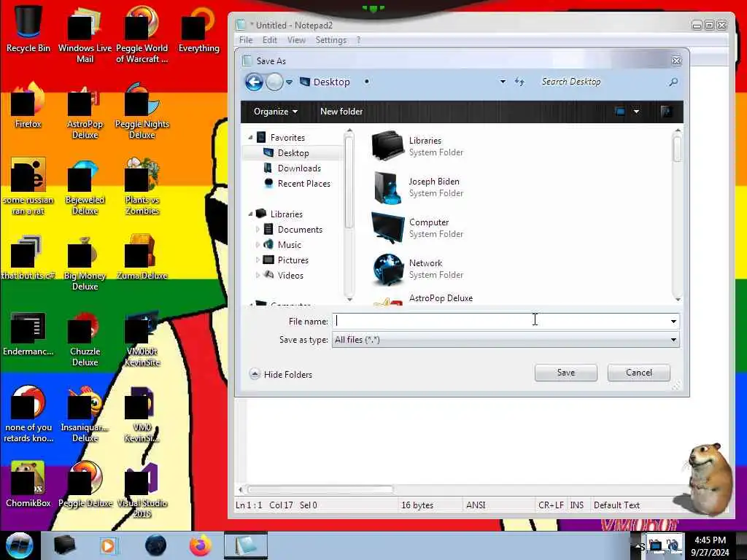Viewport: 747px width, 560px height.
Task: Select the Joseph Biden system folder icon
Action: click(388, 187)
